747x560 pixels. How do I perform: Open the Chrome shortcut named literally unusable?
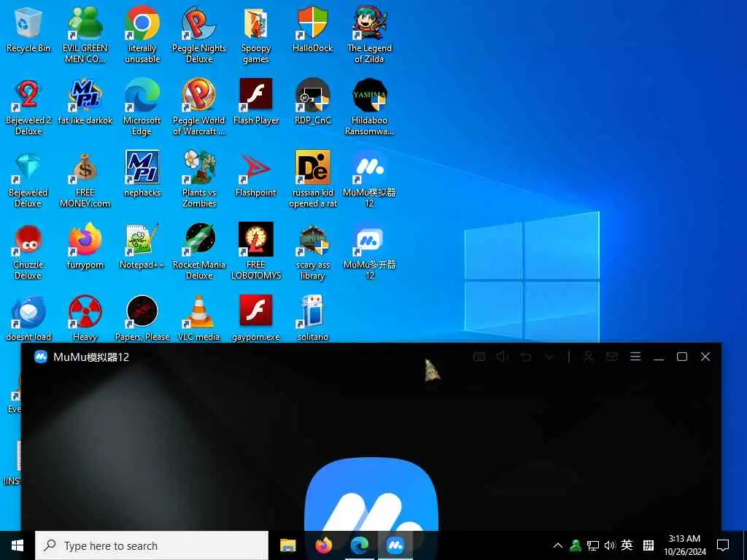(142, 35)
